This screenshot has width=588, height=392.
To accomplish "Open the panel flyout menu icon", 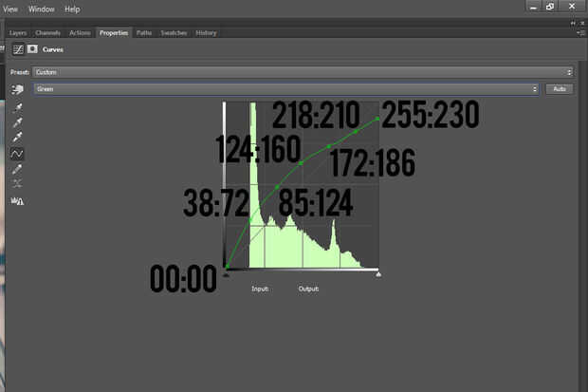I will pos(580,33).
